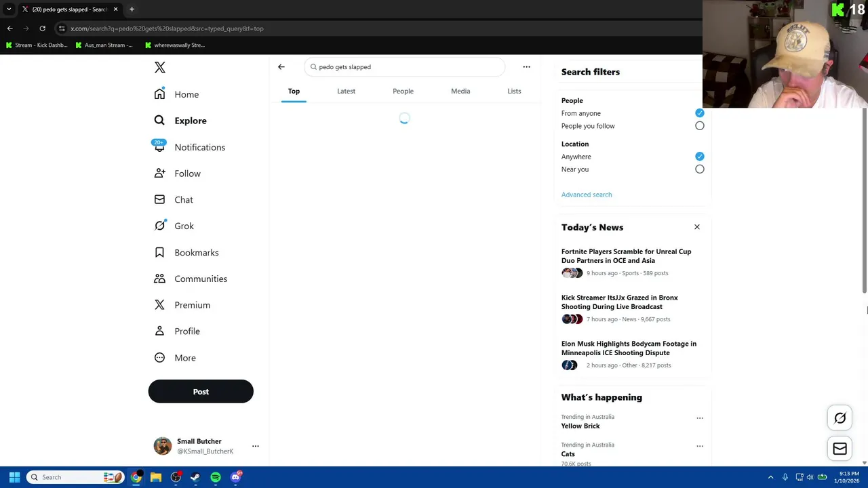
Task: Click the X logo icon in sidebar
Action: coord(159,67)
